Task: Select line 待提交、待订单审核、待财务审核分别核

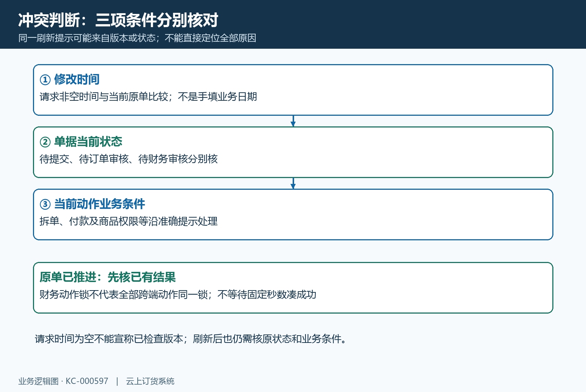Action: click(x=129, y=159)
